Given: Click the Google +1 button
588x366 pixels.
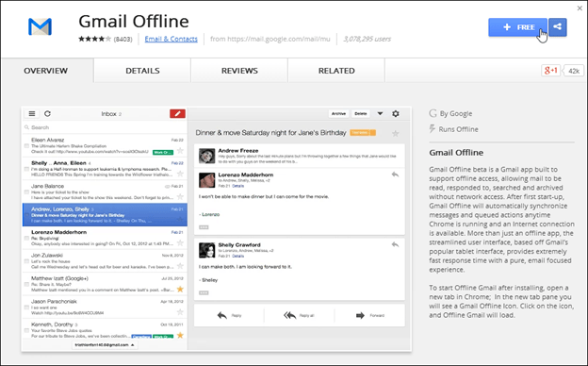Looking at the screenshot, I should (550, 71).
